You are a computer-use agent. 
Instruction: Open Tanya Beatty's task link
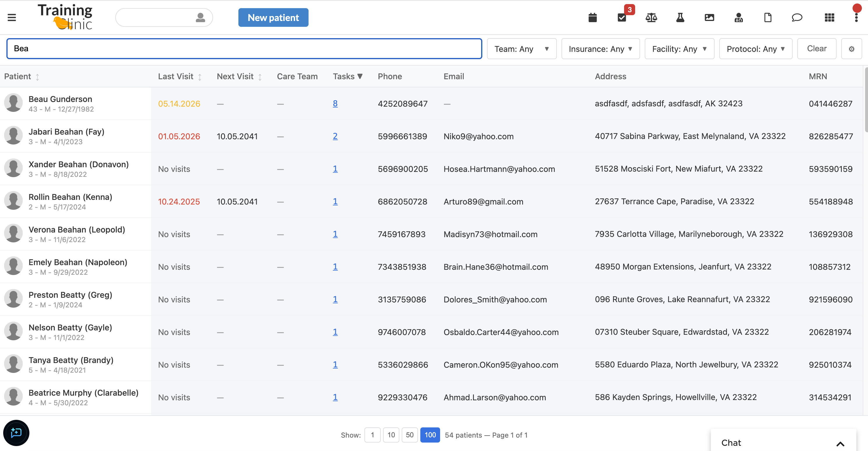pyautogui.click(x=335, y=365)
